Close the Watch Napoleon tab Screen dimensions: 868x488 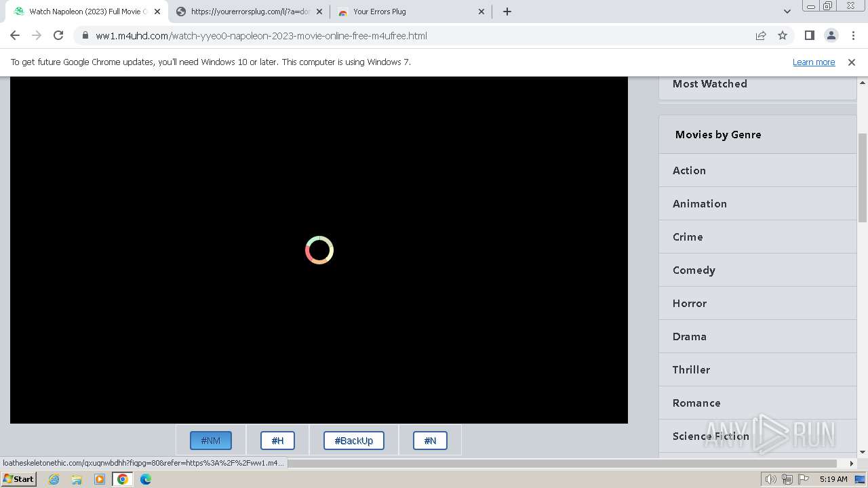click(157, 12)
